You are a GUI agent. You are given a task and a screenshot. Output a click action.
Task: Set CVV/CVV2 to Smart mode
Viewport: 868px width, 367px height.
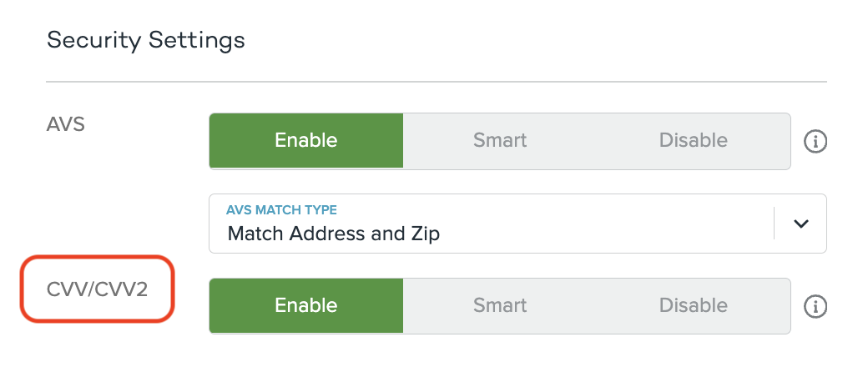[500, 306]
